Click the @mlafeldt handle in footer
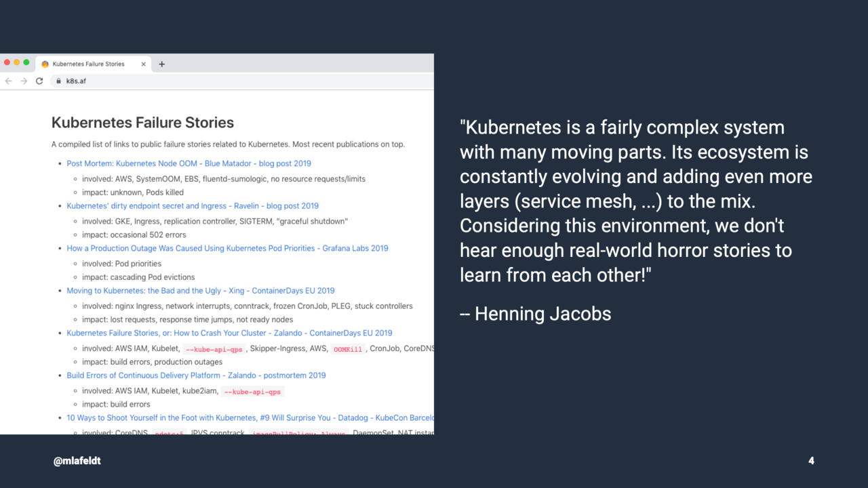868x488 pixels. 77,461
